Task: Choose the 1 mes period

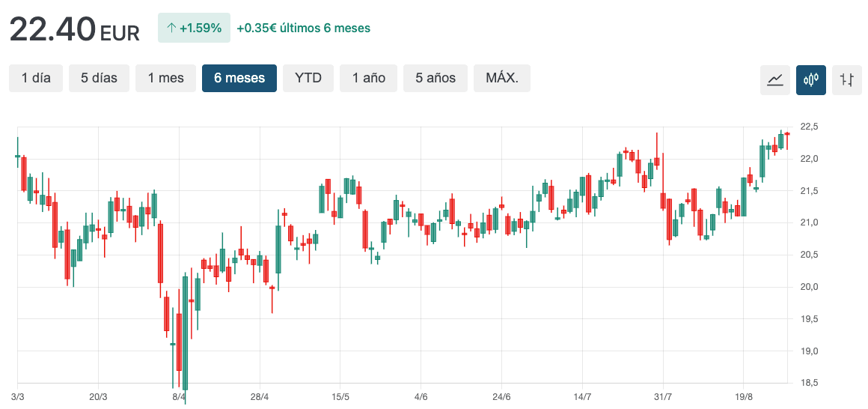Action: tap(165, 78)
